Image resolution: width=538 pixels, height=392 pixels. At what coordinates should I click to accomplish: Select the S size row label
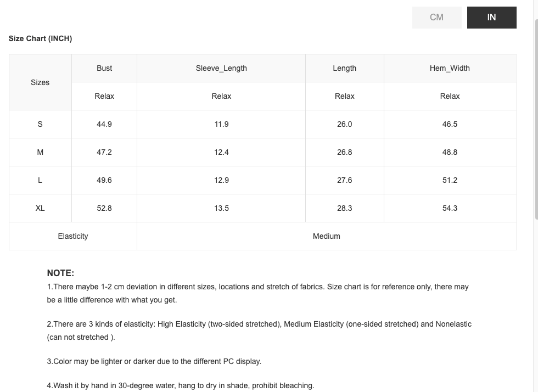coord(40,124)
